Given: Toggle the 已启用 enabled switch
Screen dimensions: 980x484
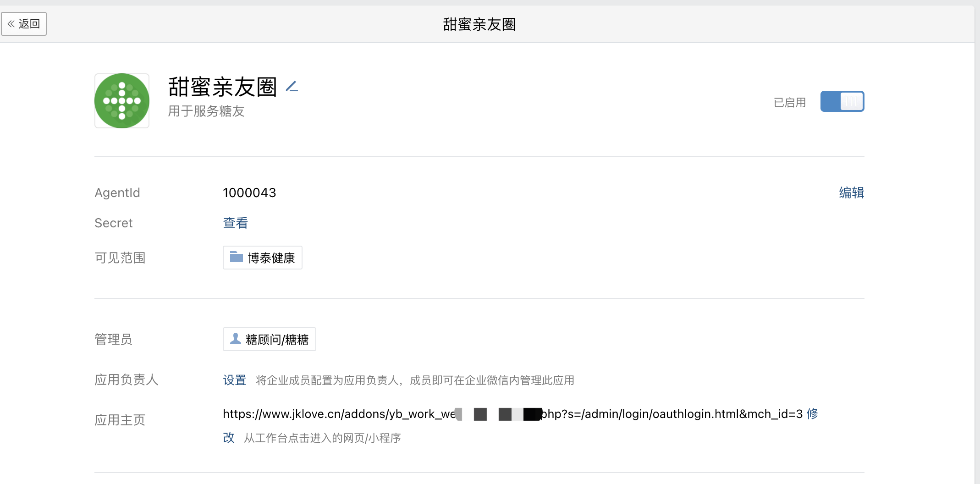Looking at the screenshot, I should (842, 101).
